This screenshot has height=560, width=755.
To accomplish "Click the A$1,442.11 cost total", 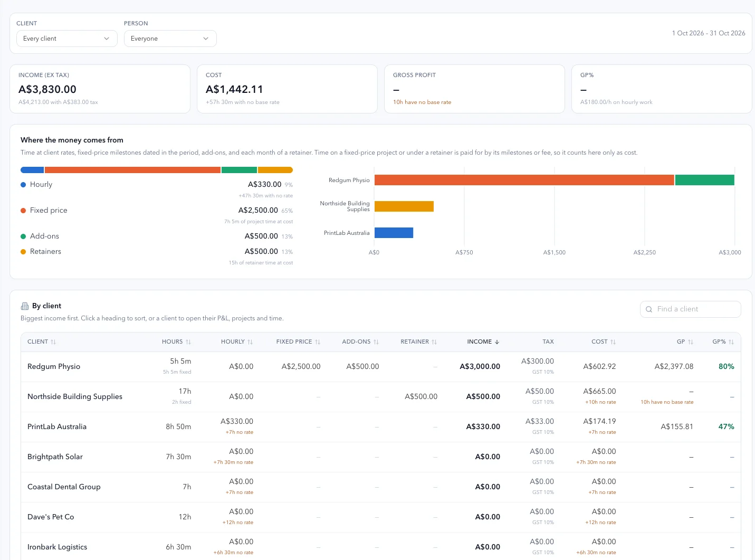I will point(234,90).
